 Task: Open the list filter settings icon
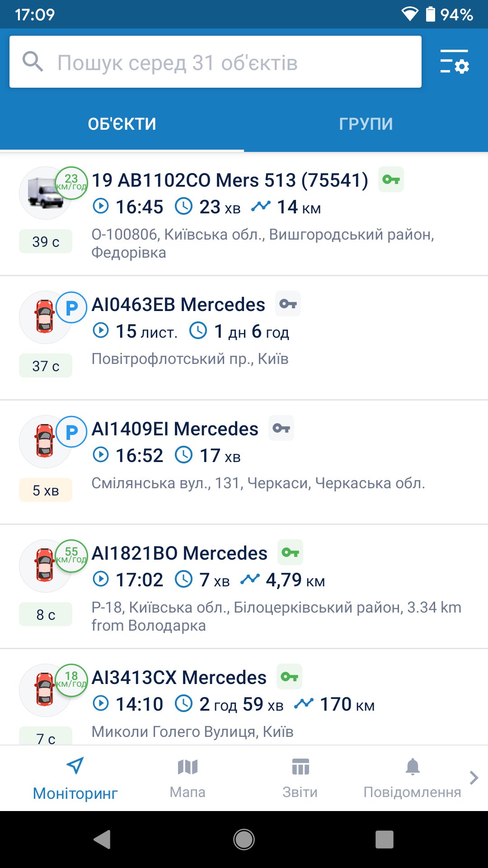(455, 62)
